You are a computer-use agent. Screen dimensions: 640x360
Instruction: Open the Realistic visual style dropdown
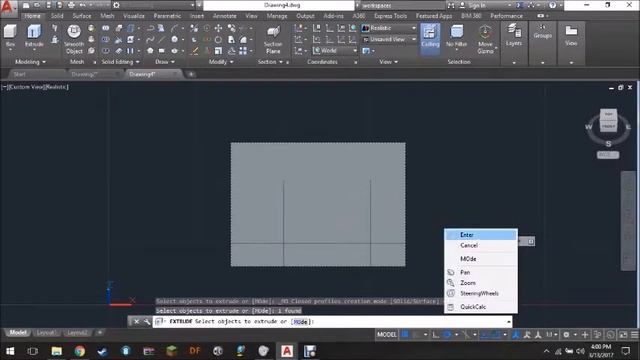pos(389,28)
